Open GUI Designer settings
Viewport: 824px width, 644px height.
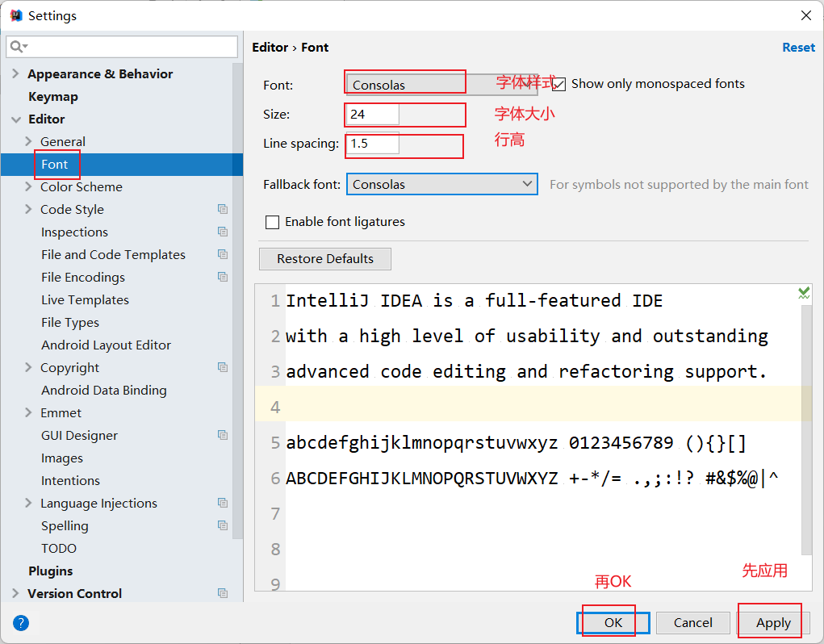pyautogui.click(x=79, y=436)
